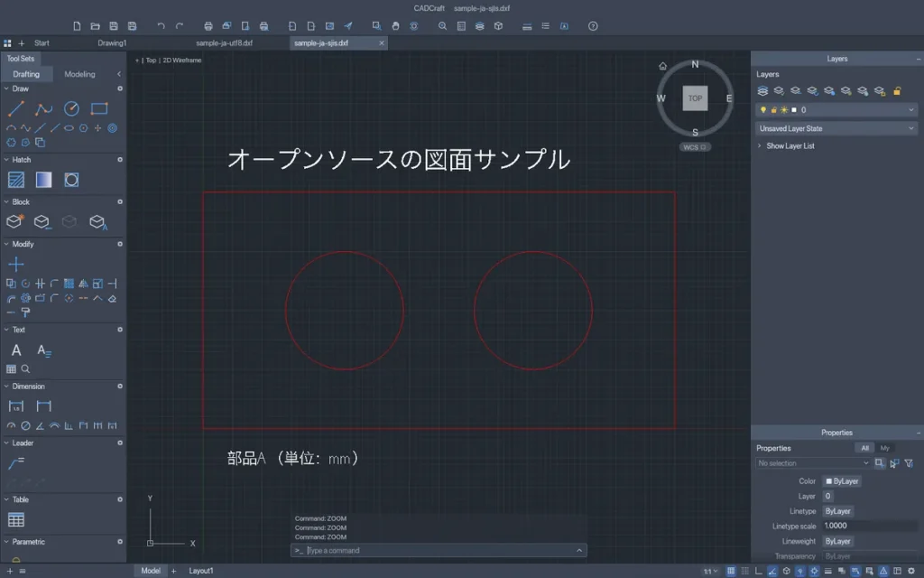Image resolution: width=924 pixels, height=578 pixels.
Task: Toggle isometric drafting cube in status bar
Action: (786, 571)
